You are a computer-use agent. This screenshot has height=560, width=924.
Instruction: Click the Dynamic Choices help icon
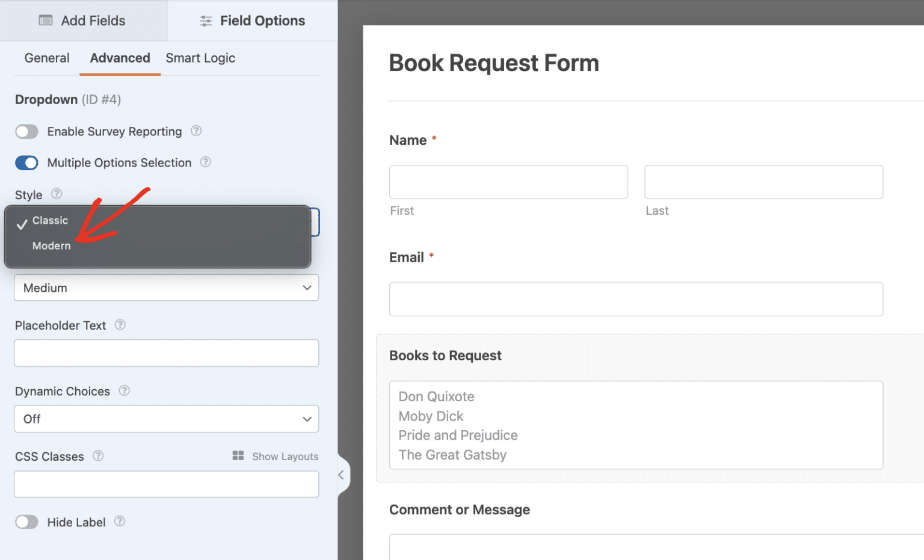[x=125, y=391]
